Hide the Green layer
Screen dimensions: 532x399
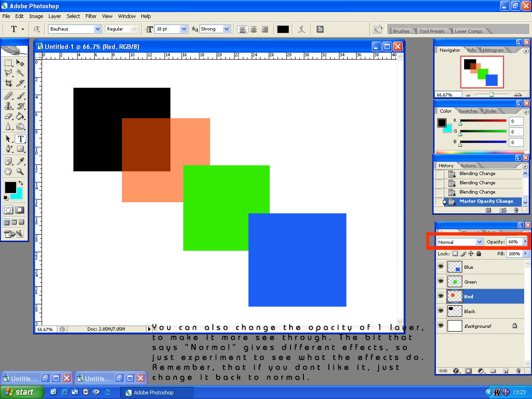point(441,281)
